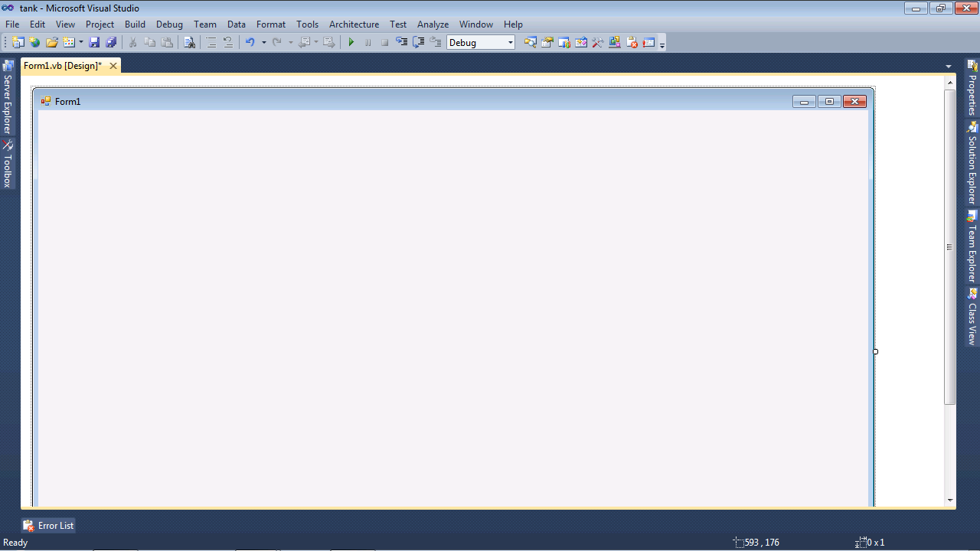Expand the Team Explorer side panel
980x551 pixels.
[x=972, y=246]
